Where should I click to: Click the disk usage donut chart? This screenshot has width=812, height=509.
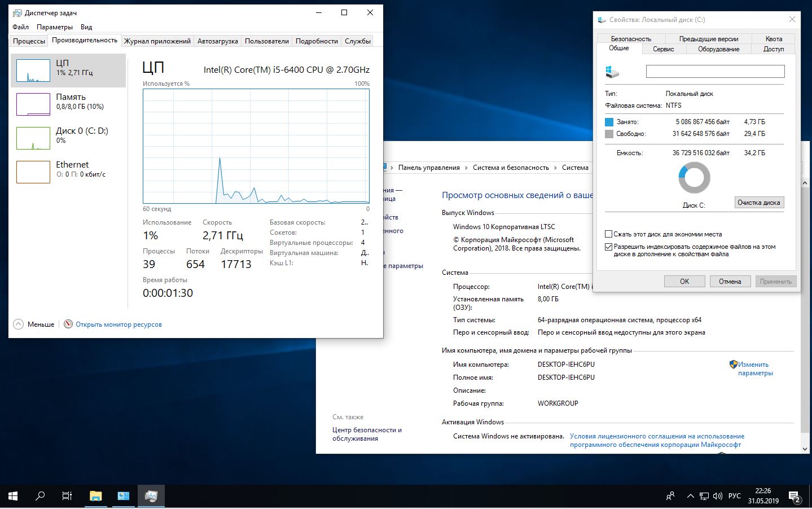694,178
